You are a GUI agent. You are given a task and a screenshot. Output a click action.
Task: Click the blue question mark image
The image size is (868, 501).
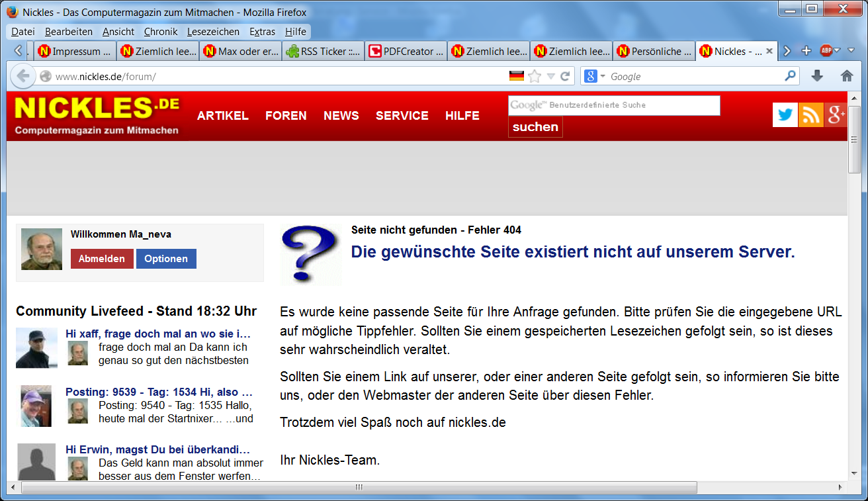311,255
